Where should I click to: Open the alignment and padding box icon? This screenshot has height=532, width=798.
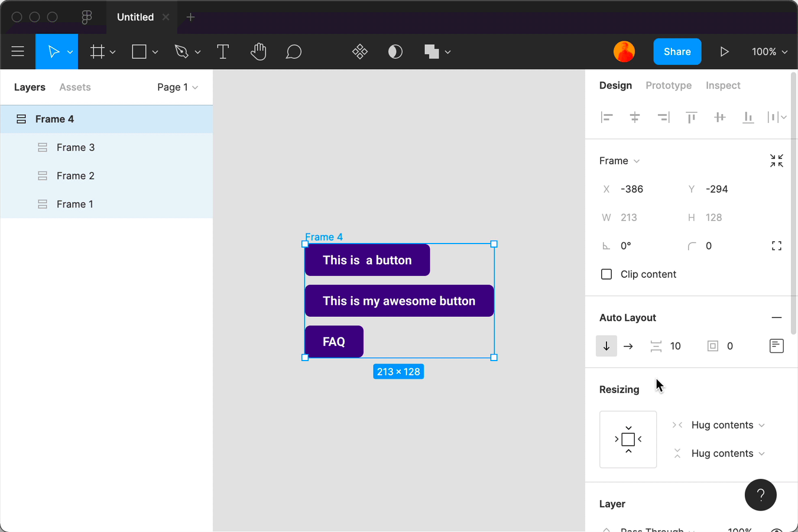(x=777, y=346)
